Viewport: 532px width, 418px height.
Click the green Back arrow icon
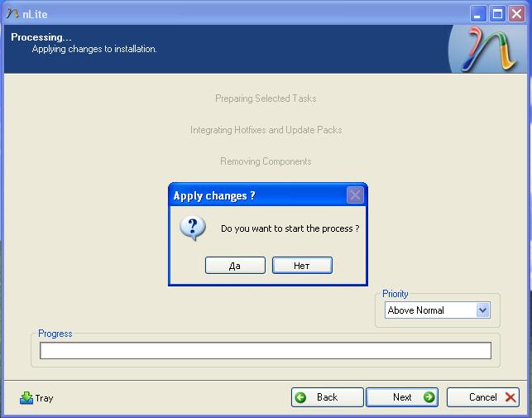[300, 397]
